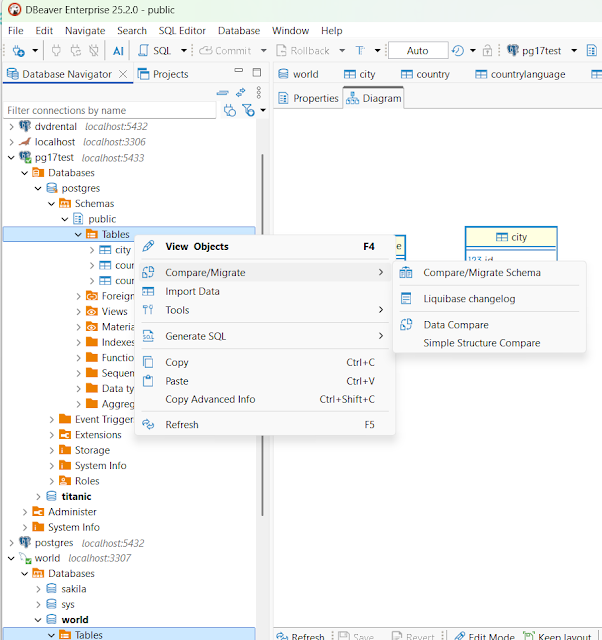Click the New Database Connection plug icon

[18, 51]
